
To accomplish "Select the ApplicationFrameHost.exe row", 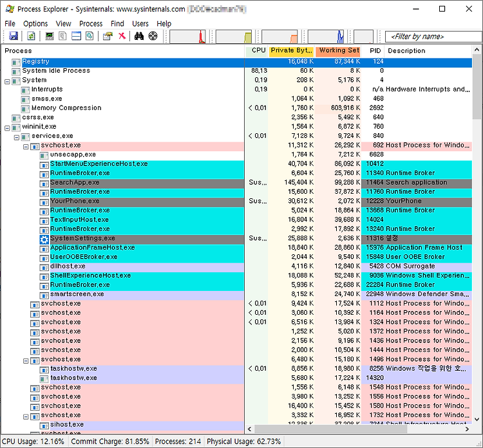I will [236, 248].
